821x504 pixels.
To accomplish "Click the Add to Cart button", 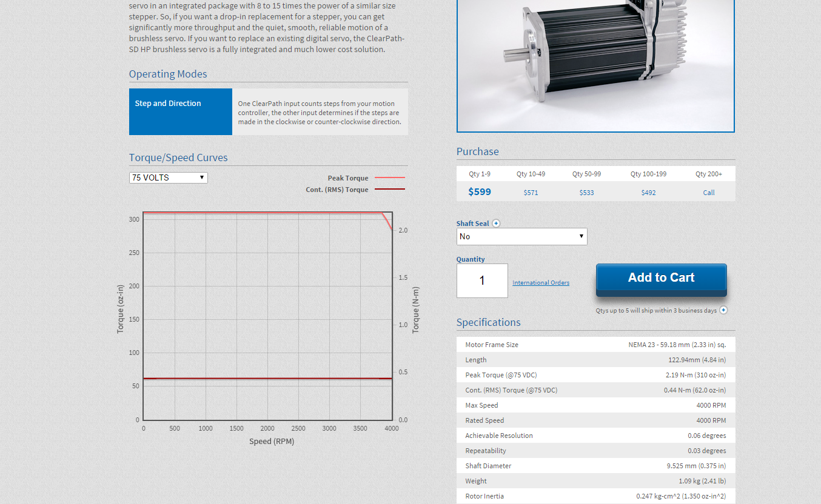I will [x=661, y=279].
